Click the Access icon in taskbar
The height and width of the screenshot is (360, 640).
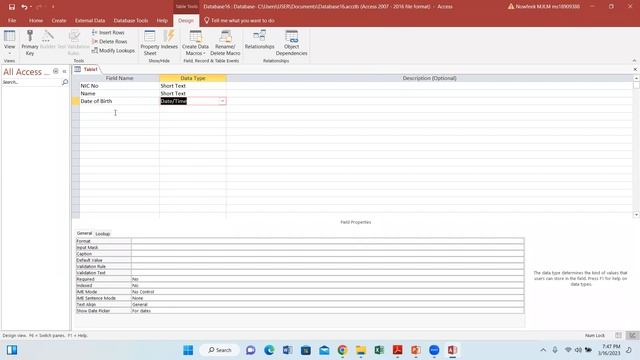coord(452,350)
